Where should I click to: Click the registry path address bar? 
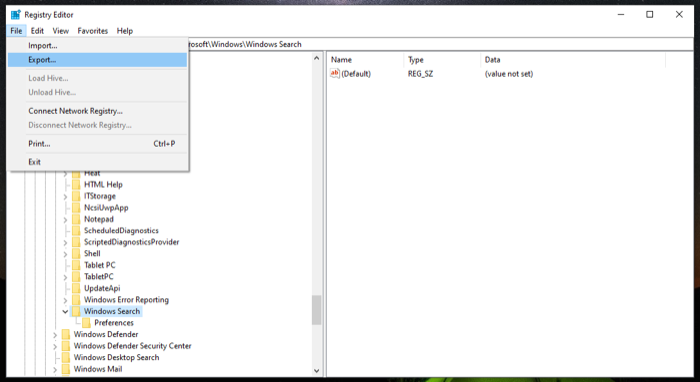click(x=440, y=44)
